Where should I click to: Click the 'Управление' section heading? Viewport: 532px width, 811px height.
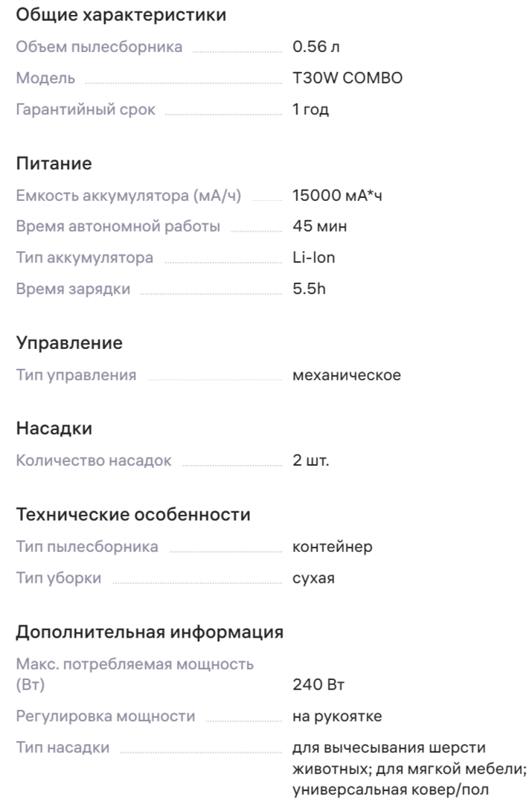pos(69,343)
